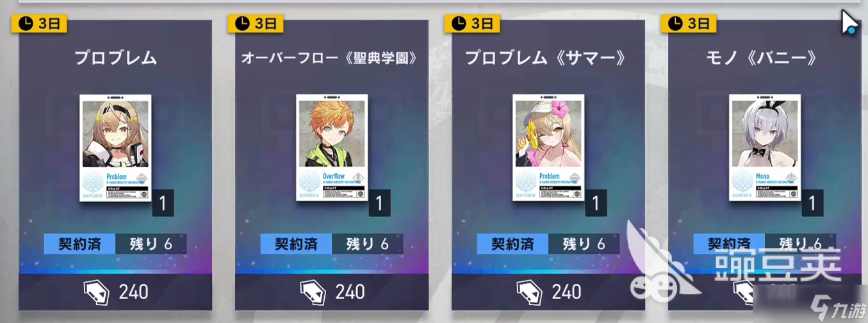This screenshot has height=323, width=868.
Task: Click 契約済 label on オーバーフロー card
Action: tap(297, 244)
